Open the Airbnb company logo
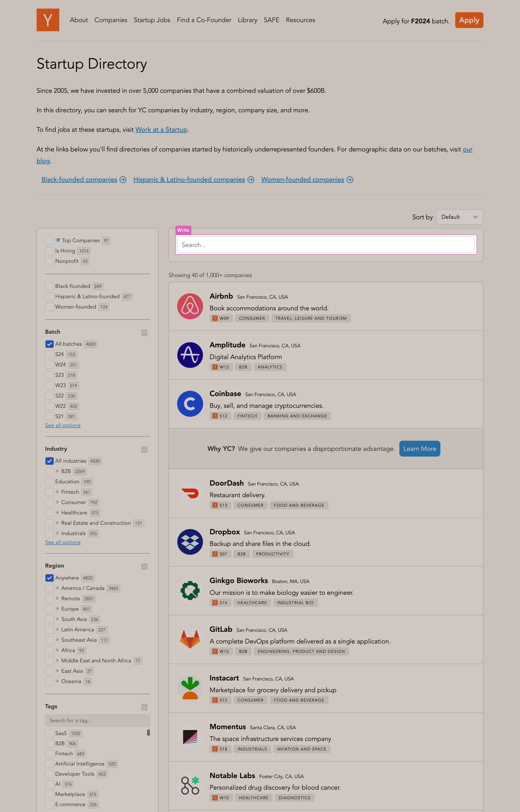The height and width of the screenshot is (812, 520). (x=190, y=306)
